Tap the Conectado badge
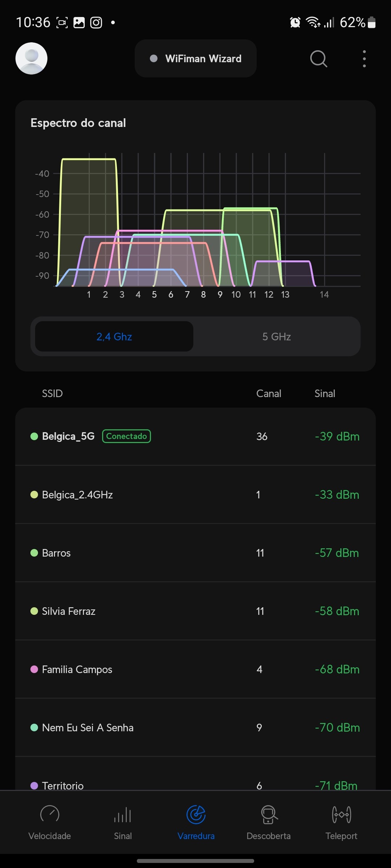The height and width of the screenshot is (868, 391). pyautogui.click(x=126, y=436)
